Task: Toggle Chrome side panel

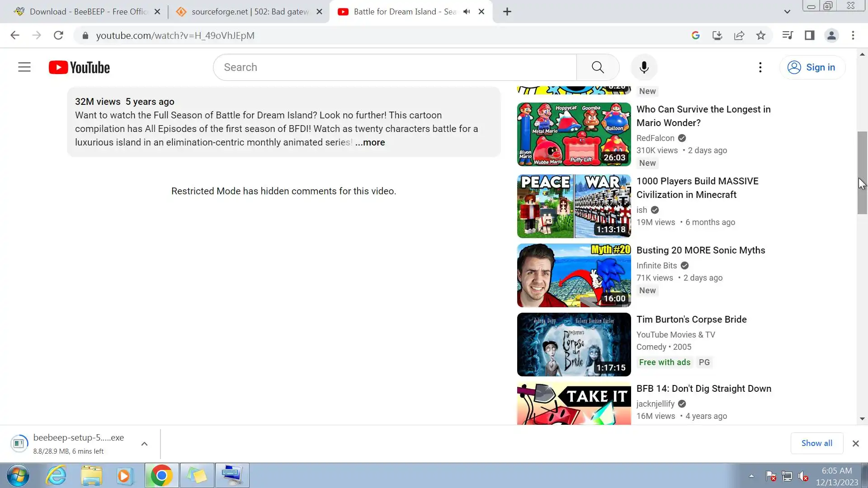Action: tap(809, 35)
